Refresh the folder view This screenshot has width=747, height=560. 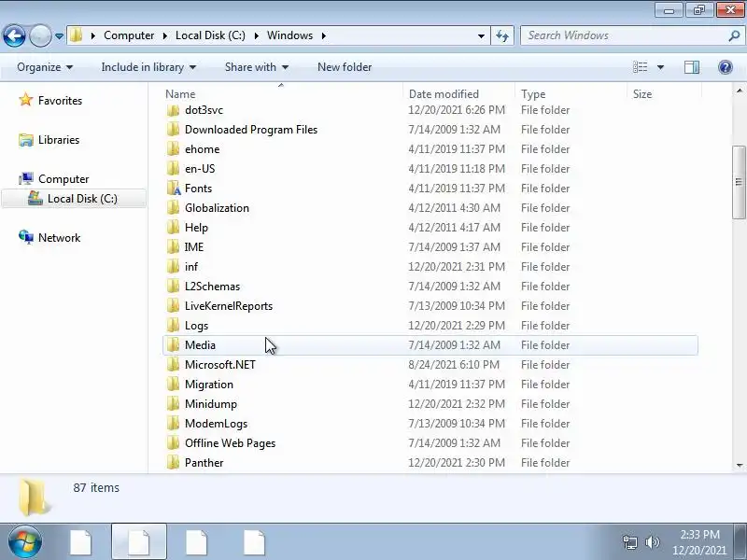tap(502, 35)
